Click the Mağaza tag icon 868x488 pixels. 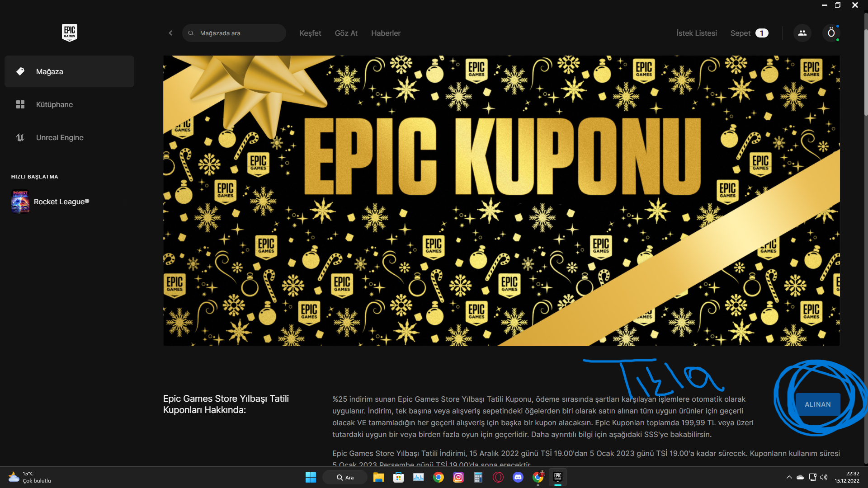click(x=20, y=71)
